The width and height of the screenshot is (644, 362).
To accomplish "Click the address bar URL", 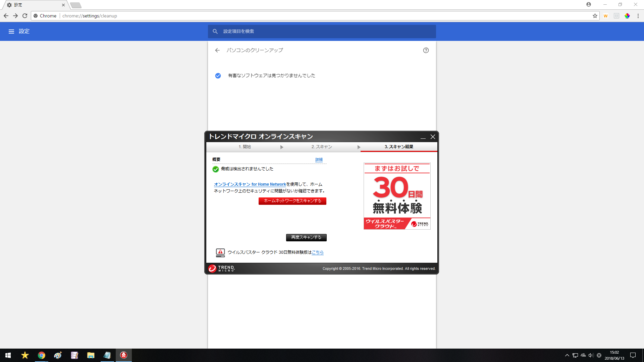I will (x=90, y=16).
